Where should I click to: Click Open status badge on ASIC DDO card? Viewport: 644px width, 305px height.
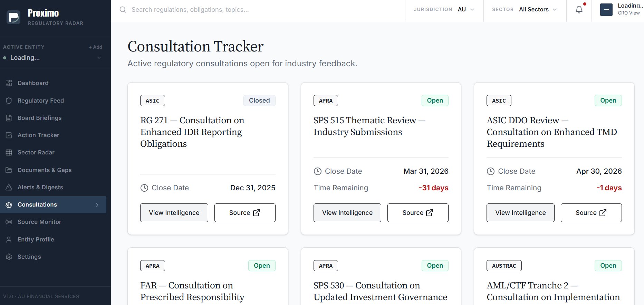pyautogui.click(x=608, y=101)
